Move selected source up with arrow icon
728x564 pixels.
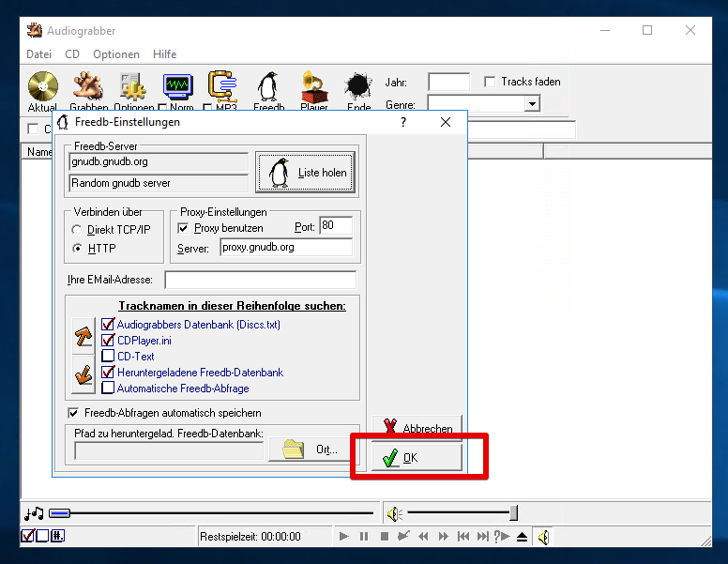[x=83, y=336]
